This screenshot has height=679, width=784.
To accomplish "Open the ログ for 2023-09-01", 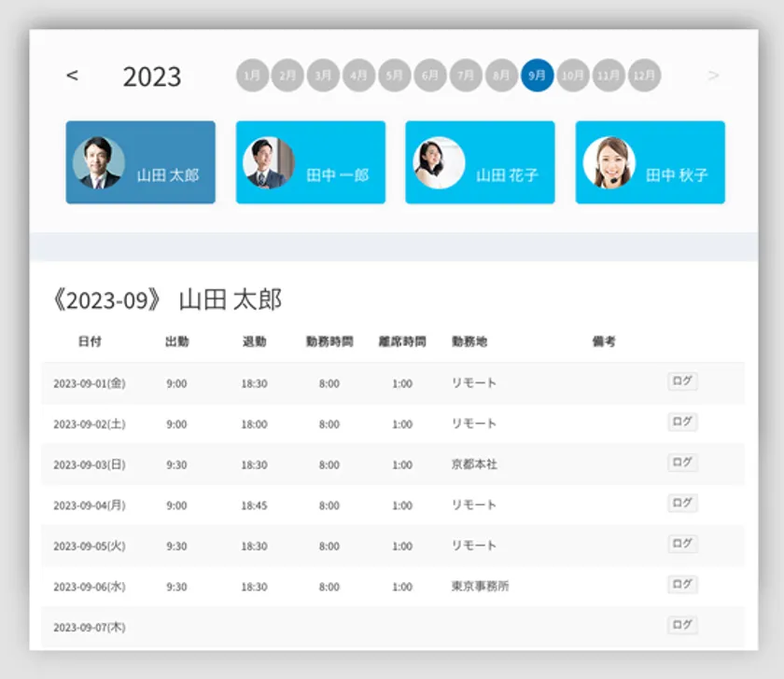I will click(x=682, y=381).
